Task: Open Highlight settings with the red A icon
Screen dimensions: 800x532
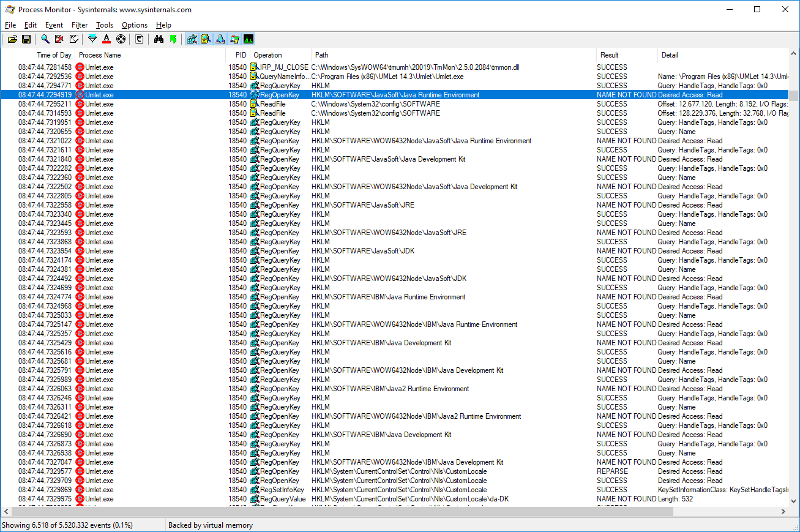Action: click(x=107, y=39)
